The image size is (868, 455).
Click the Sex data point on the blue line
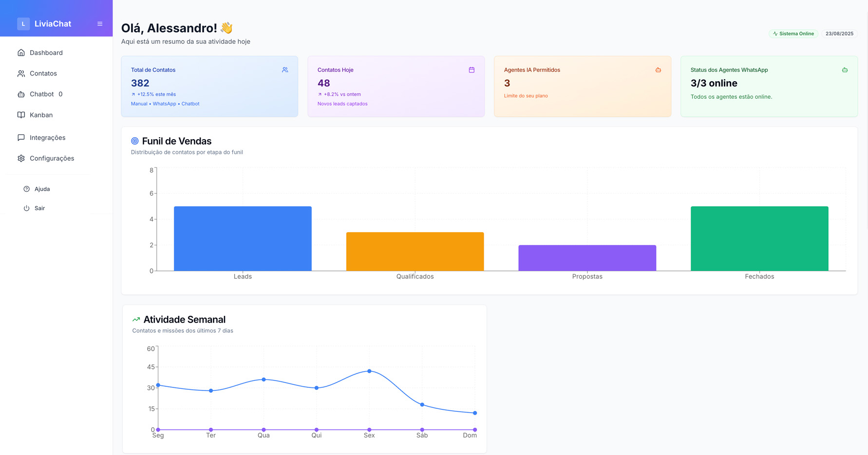point(369,371)
